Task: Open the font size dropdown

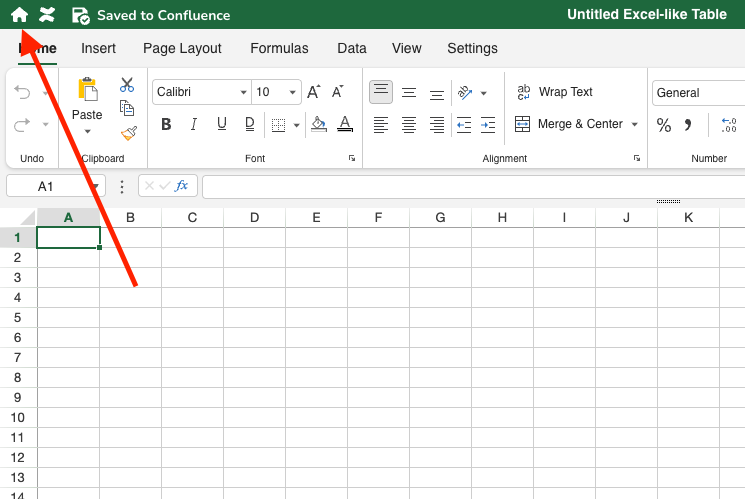Action: [293, 93]
